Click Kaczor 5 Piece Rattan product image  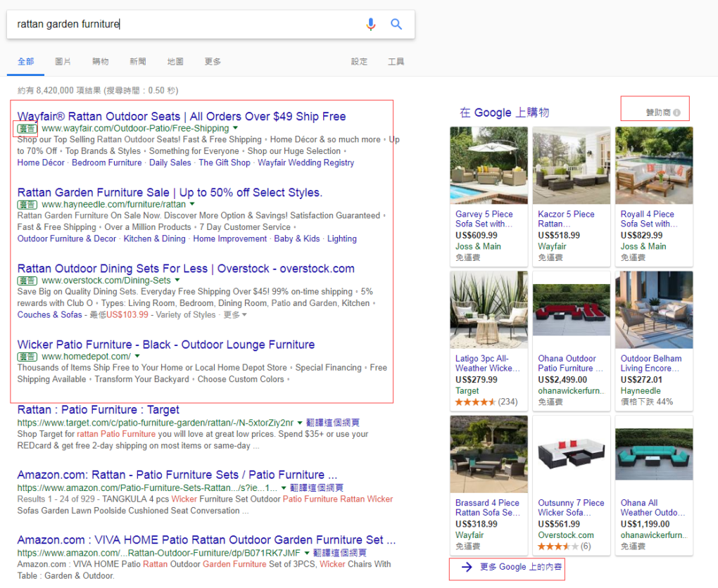coord(572,165)
